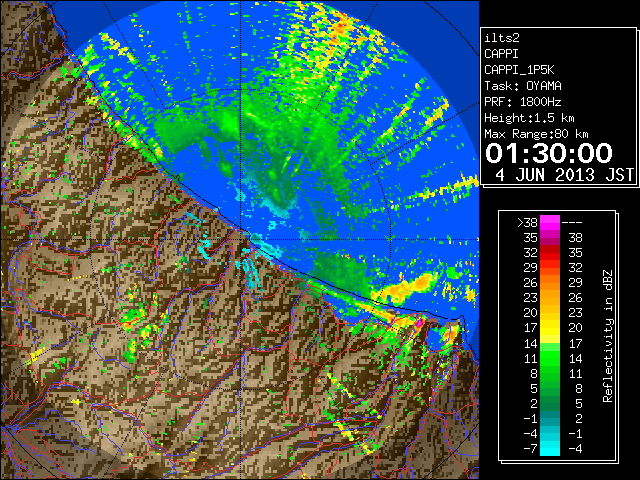This screenshot has width=640, height=480.
Task: Click the radar center at the crosshair intersection
Action: pyautogui.click(x=241, y=240)
